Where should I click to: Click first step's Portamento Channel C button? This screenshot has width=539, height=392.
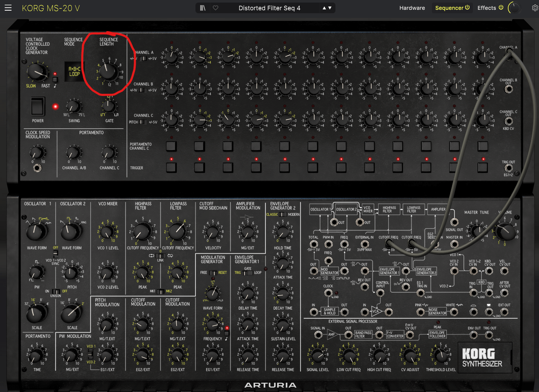pyautogui.click(x=171, y=146)
